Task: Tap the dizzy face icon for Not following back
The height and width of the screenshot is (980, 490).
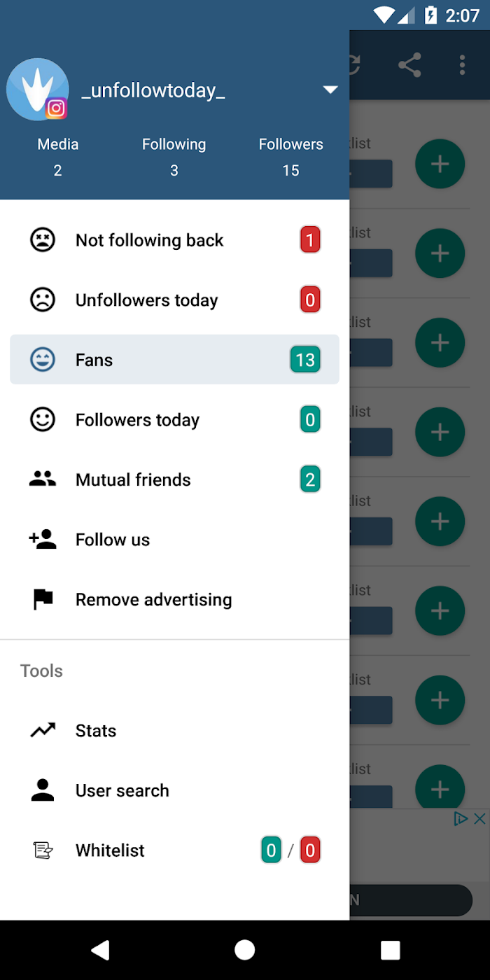Action: coord(43,240)
